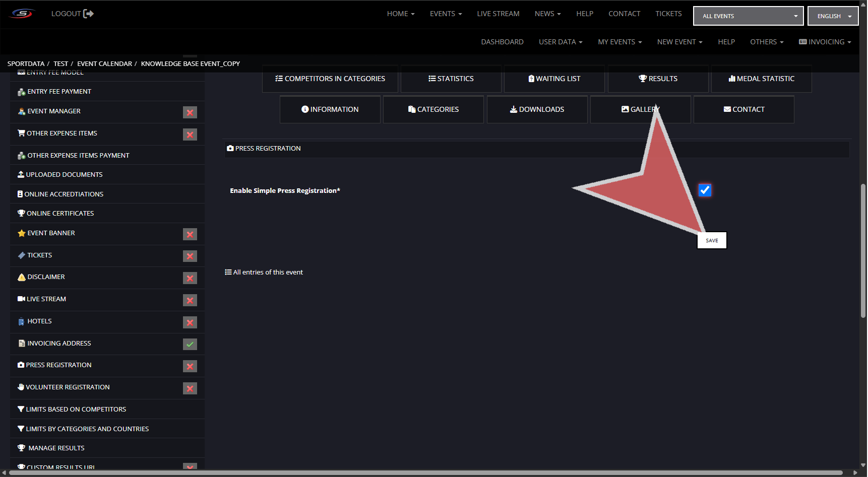The height and width of the screenshot is (477, 868).
Task: Expand the My Events menu
Action: pyautogui.click(x=619, y=42)
